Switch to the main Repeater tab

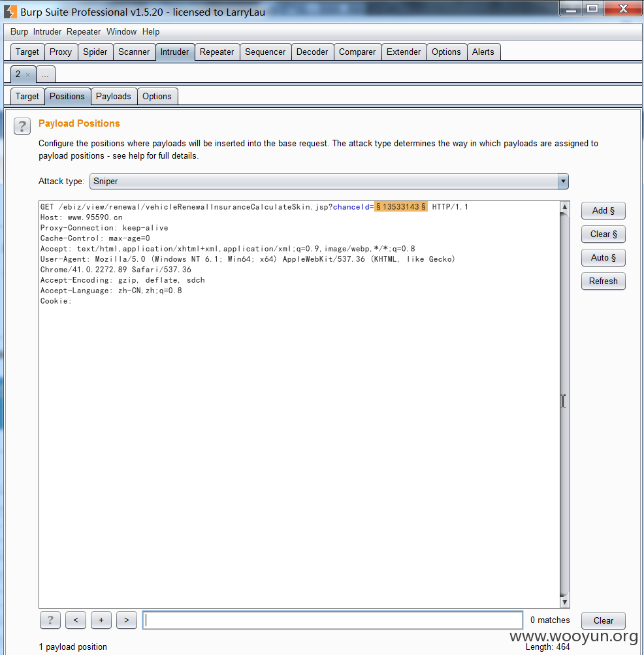[x=217, y=52]
